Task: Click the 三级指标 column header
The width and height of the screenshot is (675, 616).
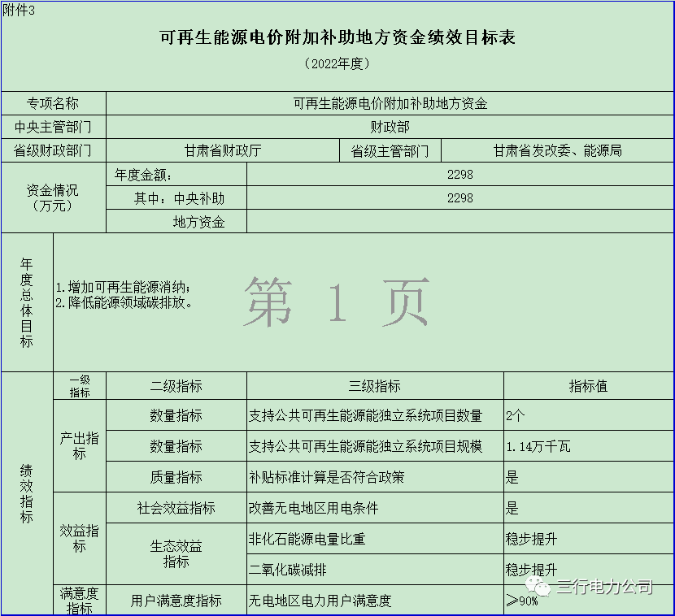Action: (x=374, y=387)
